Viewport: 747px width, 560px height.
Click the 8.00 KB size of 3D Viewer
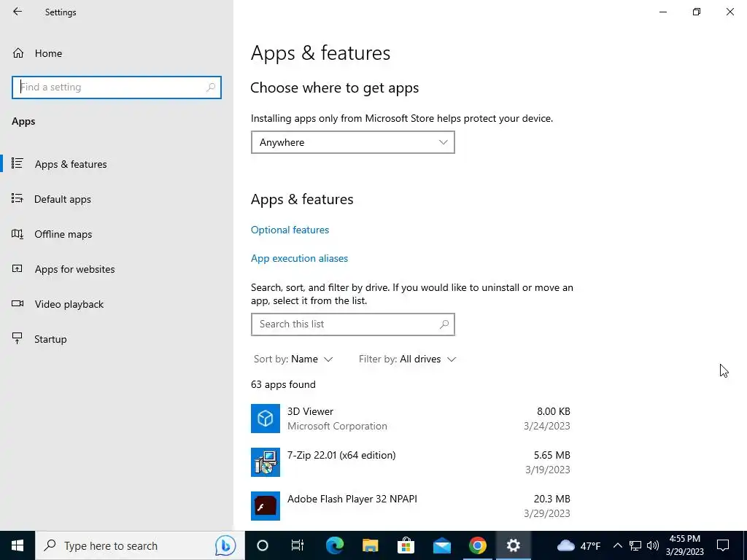point(553,411)
